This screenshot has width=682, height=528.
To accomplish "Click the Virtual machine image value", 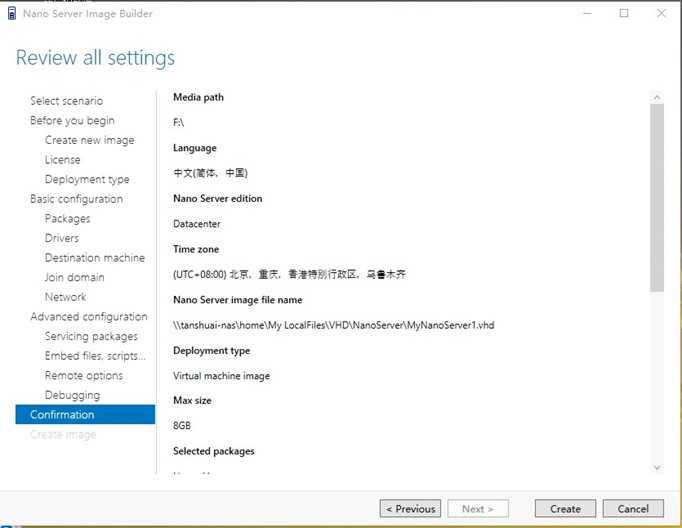I will tap(221, 376).
